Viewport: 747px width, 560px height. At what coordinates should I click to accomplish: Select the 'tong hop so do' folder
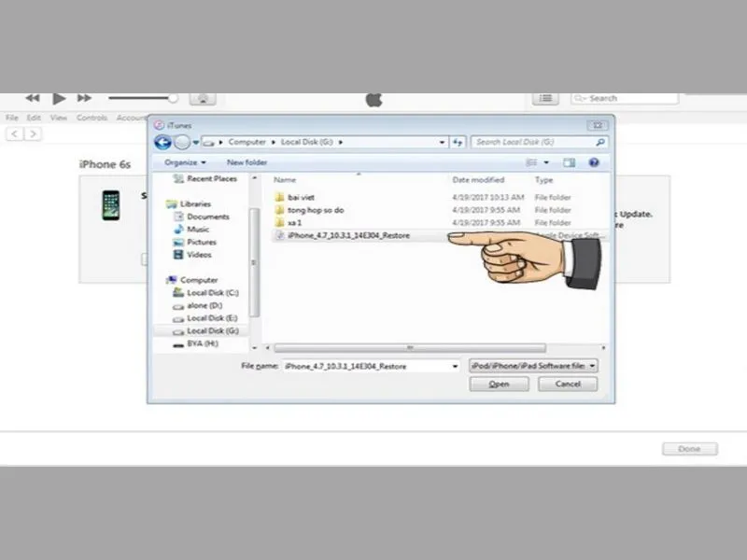tap(310, 210)
